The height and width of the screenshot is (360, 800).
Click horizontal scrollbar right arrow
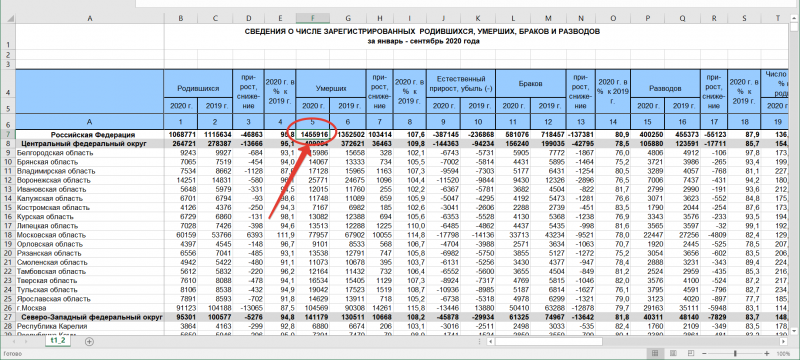[x=785, y=341]
